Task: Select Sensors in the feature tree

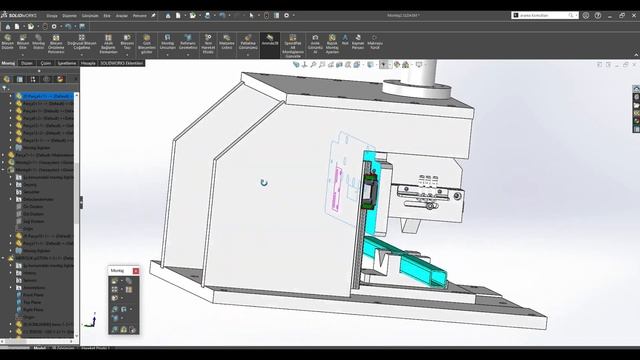Action: point(30,280)
